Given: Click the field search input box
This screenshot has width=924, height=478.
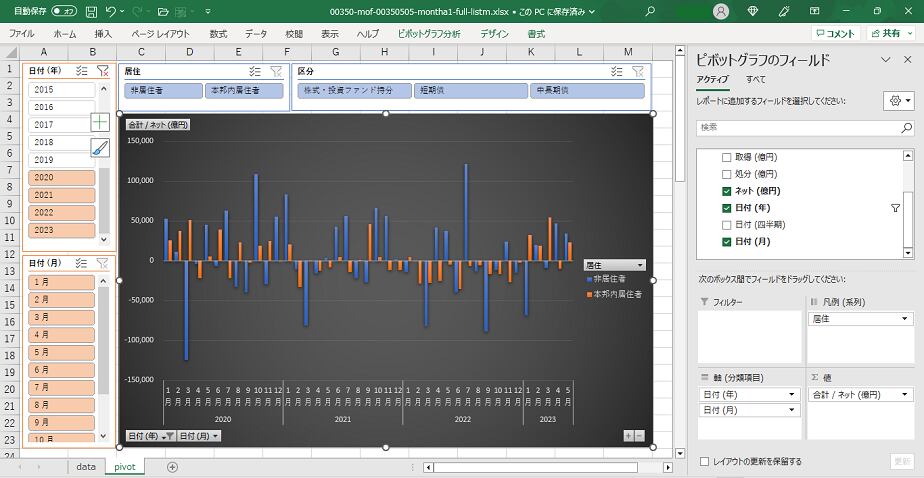Looking at the screenshot, I should (798, 128).
